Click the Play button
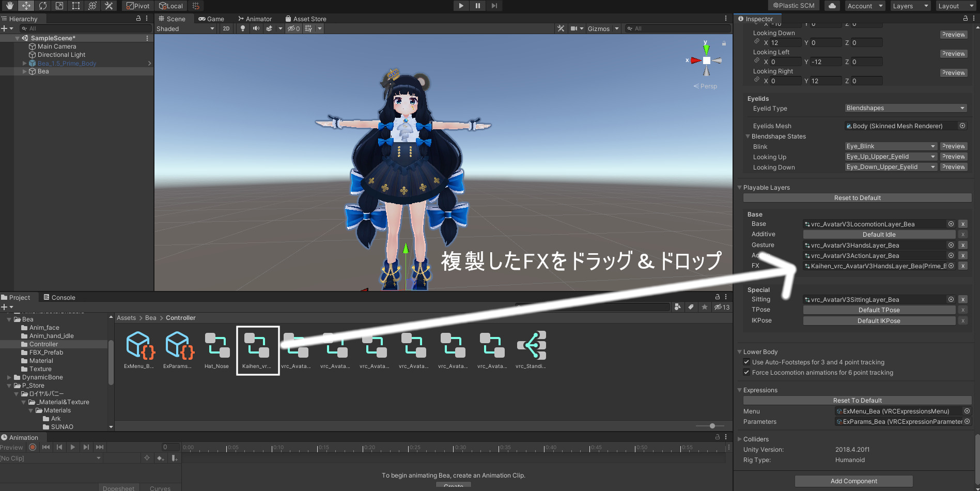This screenshot has width=980, height=491. point(461,6)
